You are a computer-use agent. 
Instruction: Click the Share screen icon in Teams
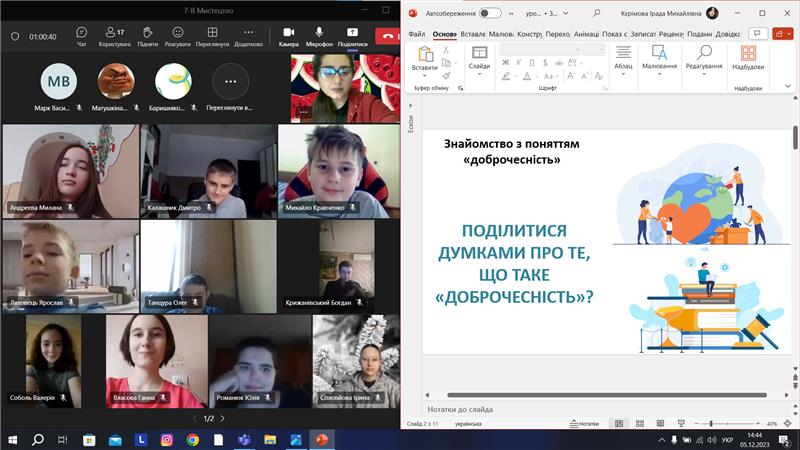click(352, 35)
